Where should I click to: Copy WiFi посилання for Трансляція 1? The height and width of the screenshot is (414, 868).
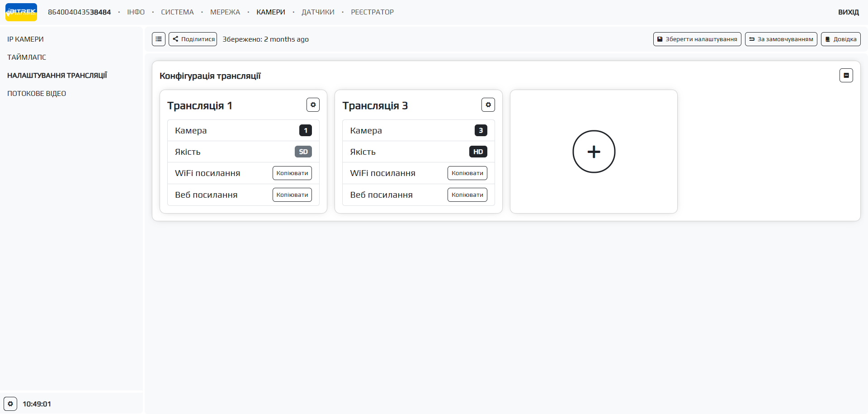(x=292, y=173)
